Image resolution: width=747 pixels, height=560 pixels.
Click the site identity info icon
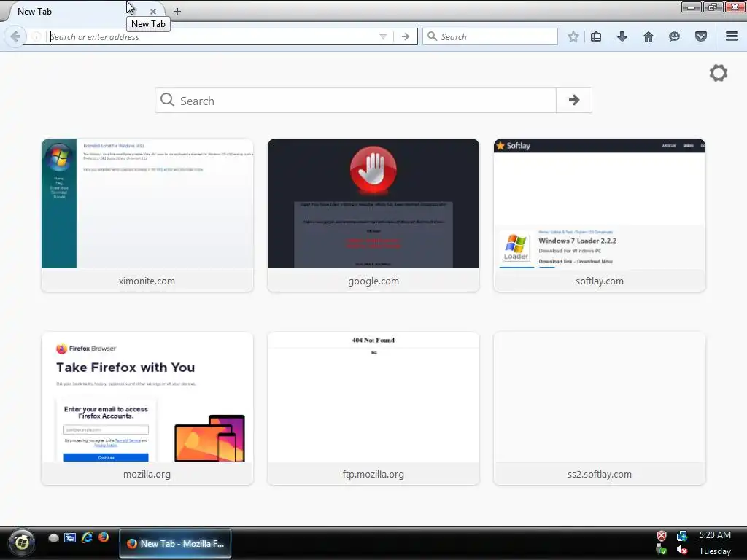pyautogui.click(x=36, y=36)
